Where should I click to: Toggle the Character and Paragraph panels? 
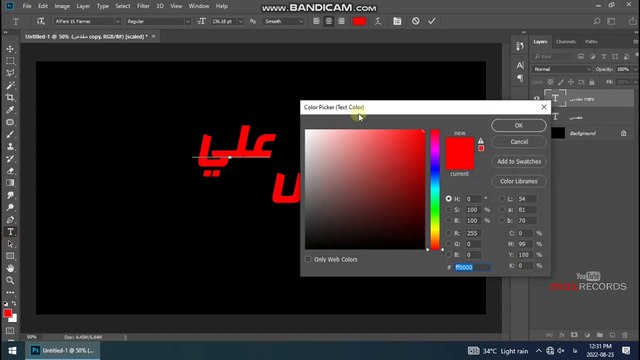[397, 21]
